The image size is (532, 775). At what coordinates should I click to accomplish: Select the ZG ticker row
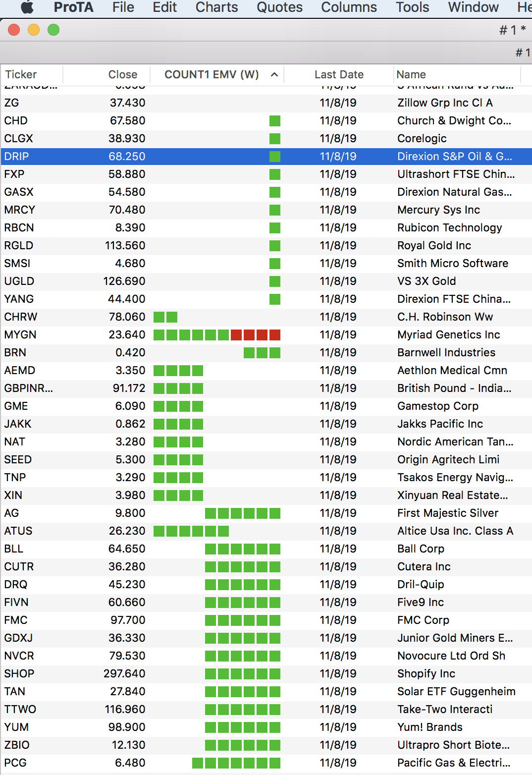coord(266,103)
